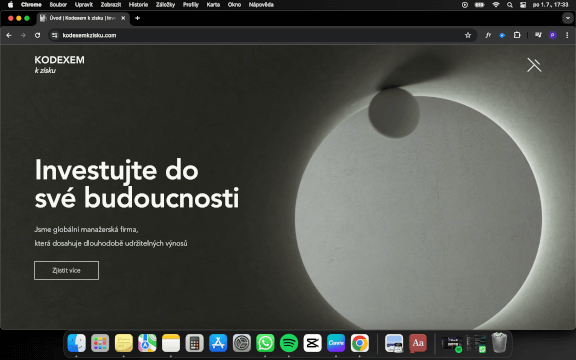Open Notes from the Dock

click(x=171, y=343)
